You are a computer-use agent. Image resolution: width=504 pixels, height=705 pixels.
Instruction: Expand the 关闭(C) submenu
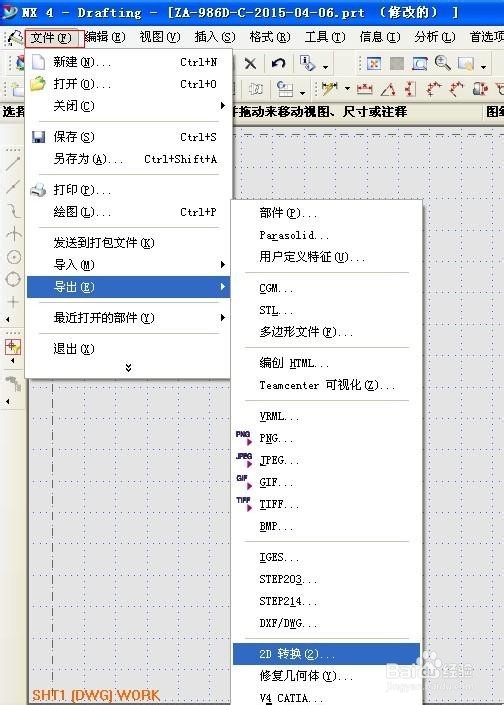[x=129, y=106]
